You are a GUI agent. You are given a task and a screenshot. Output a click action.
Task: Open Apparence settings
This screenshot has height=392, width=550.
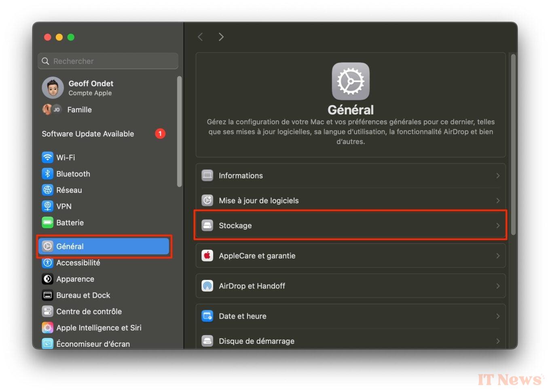pos(75,279)
